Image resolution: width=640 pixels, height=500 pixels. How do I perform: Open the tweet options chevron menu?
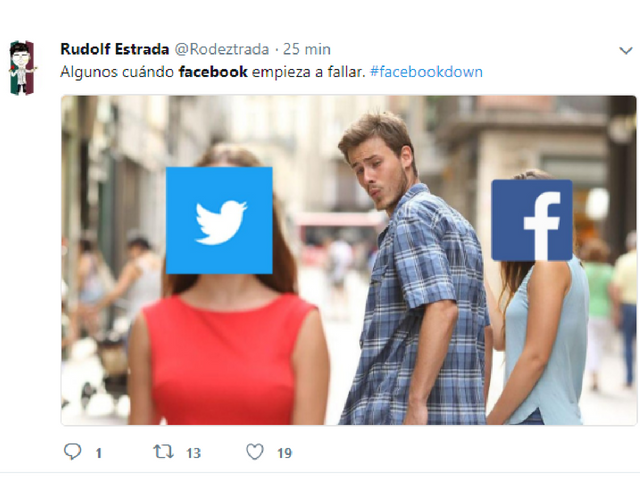click(x=626, y=51)
